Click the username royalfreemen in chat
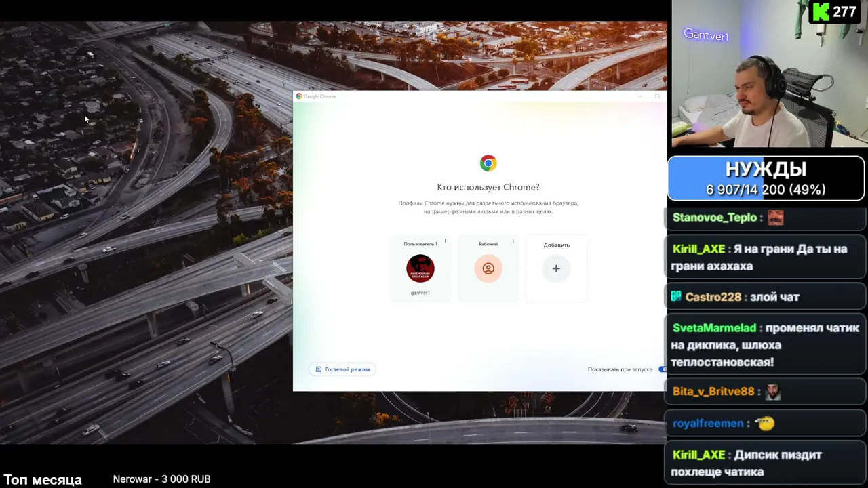Image resolution: width=868 pixels, height=488 pixels. point(708,424)
